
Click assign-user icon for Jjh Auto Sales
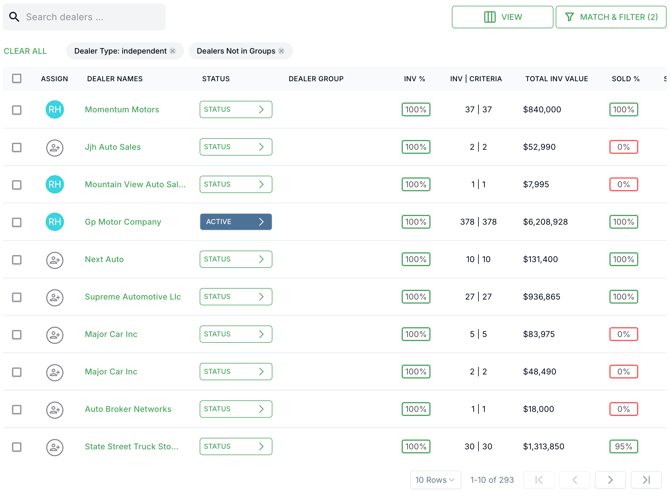(x=55, y=147)
